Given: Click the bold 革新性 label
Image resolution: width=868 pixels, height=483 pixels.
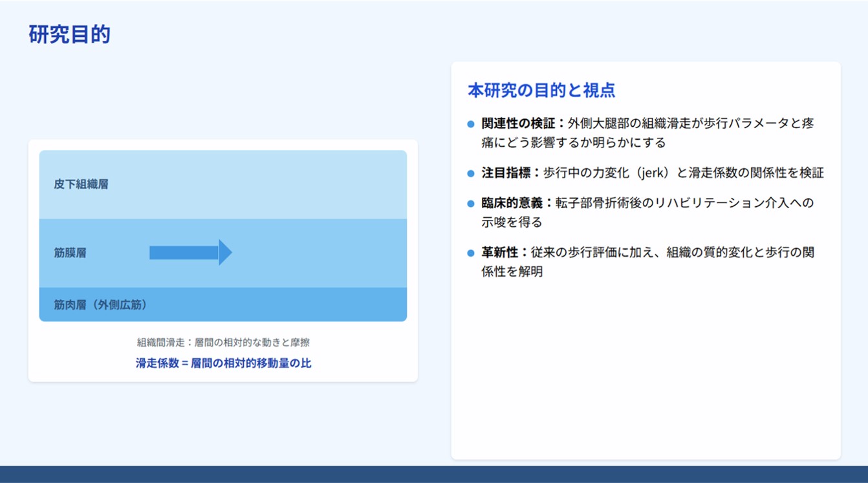Looking at the screenshot, I should pos(500,252).
